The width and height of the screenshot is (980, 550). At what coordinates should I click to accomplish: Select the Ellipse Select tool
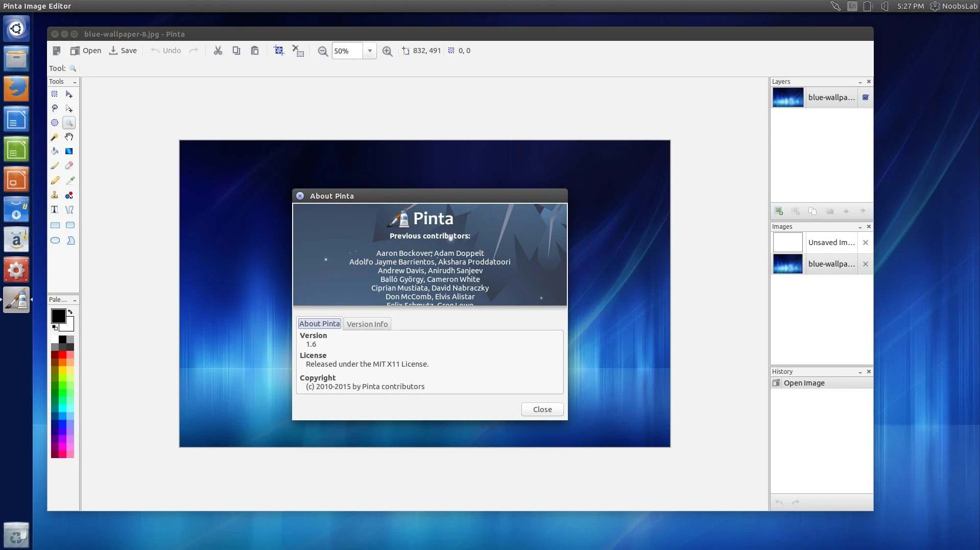point(55,123)
